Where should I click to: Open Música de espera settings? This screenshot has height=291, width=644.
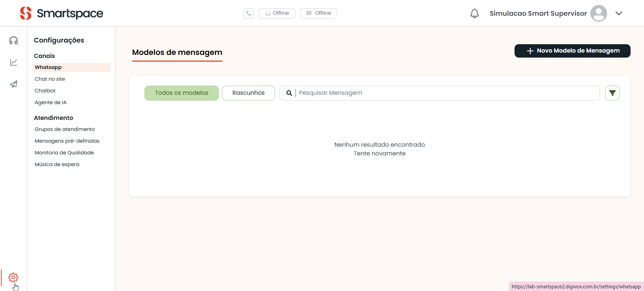57,164
